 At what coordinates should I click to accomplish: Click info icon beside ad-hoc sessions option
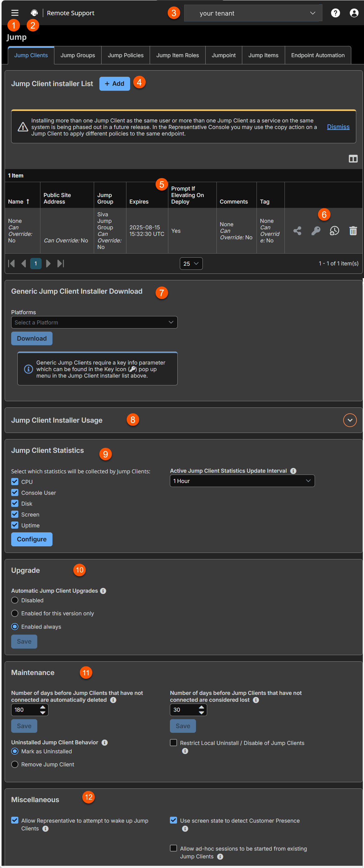(x=220, y=856)
